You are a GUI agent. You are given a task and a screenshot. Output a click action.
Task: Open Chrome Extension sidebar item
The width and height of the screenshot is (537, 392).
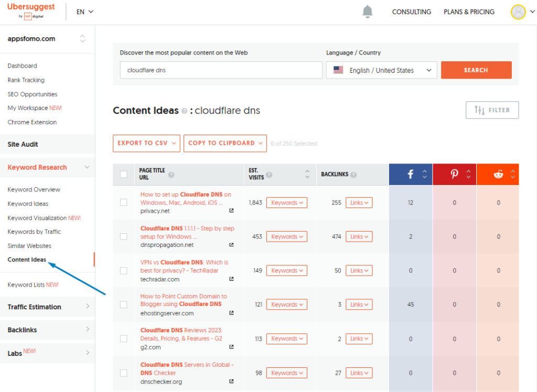[32, 122]
